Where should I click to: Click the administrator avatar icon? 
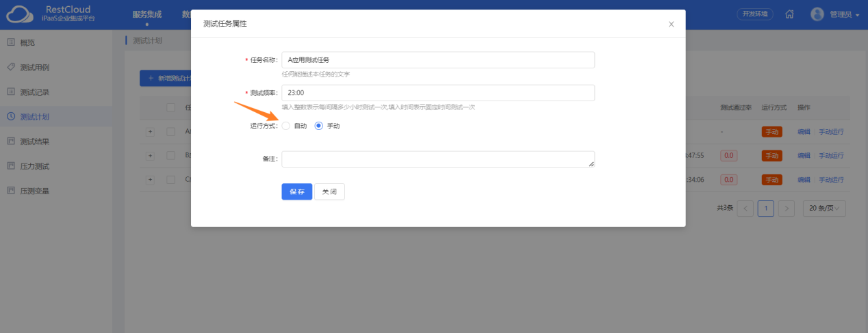coord(817,14)
